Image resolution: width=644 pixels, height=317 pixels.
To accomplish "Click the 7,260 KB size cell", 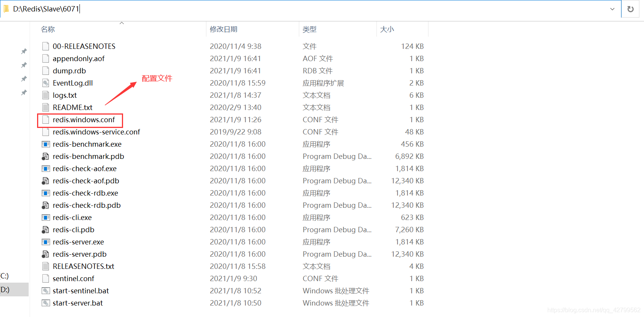I will (x=409, y=230).
